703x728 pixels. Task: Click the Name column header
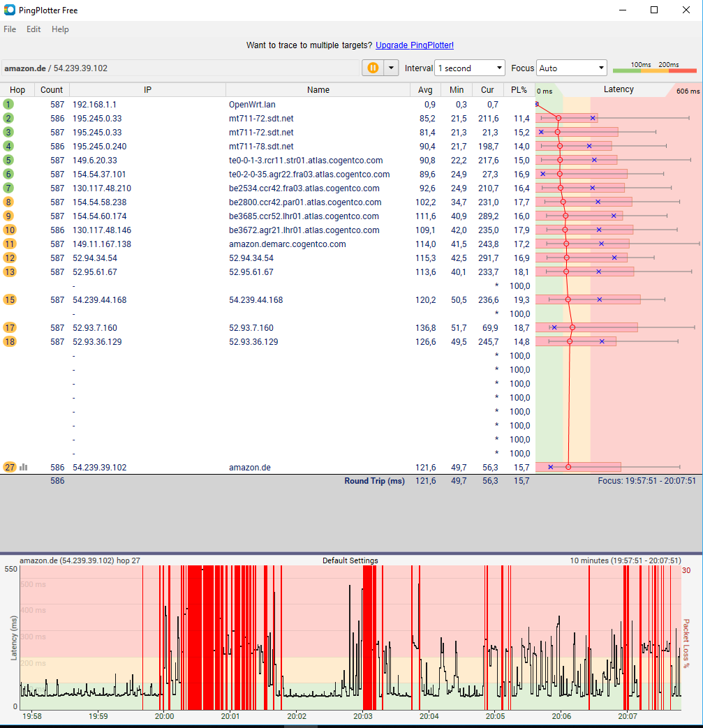click(318, 89)
